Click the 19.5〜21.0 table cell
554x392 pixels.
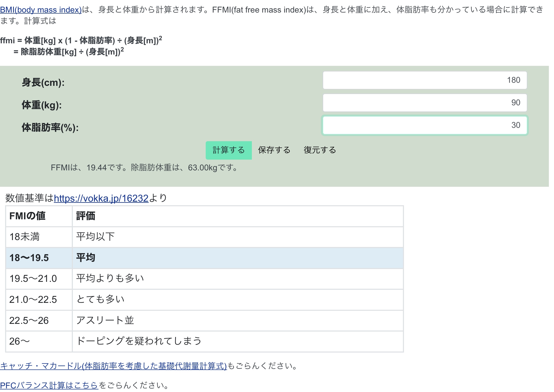(x=33, y=279)
